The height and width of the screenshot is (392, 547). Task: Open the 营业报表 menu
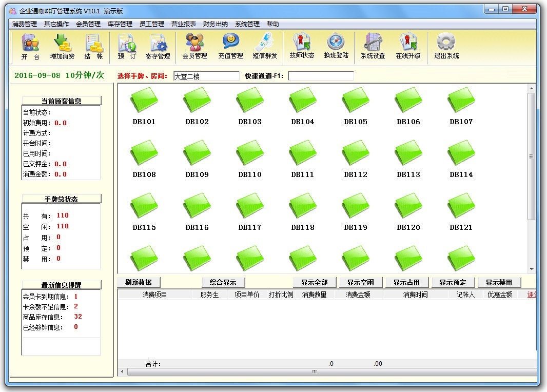coord(184,24)
